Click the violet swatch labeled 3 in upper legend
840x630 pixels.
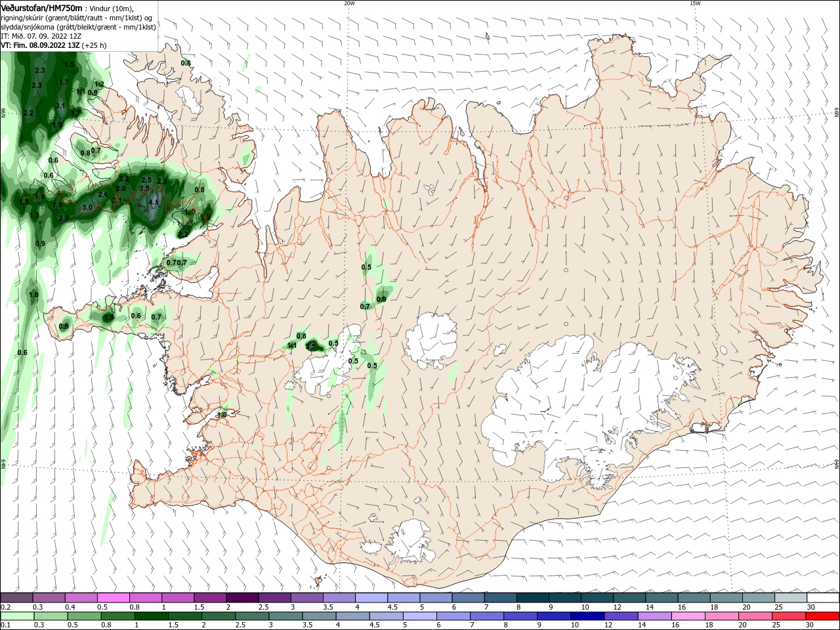click(x=307, y=598)
